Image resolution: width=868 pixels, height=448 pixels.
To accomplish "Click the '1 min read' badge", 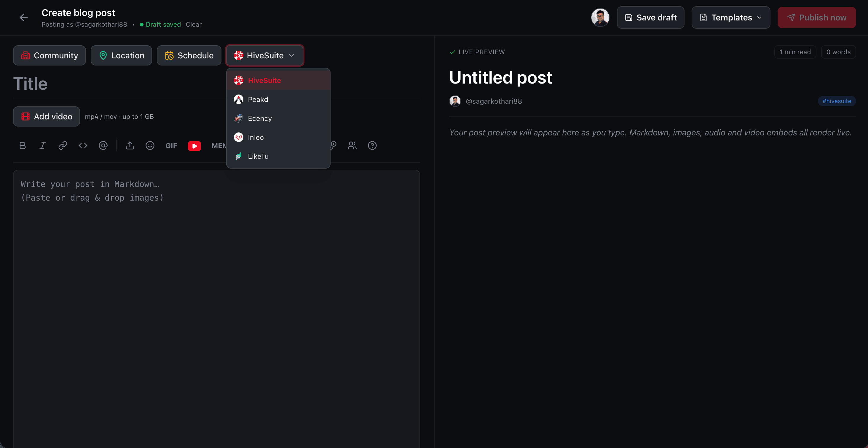I will coord(795,52).
